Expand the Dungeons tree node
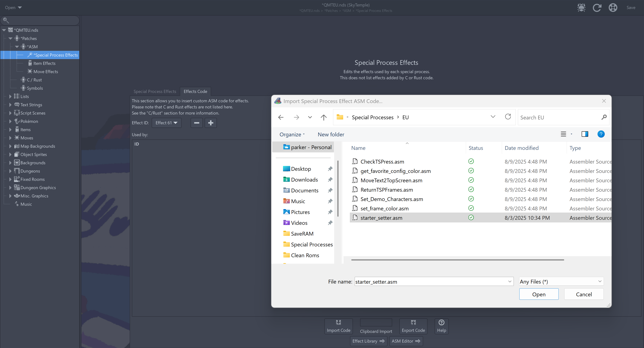Viewport: 644px width, 348px height. coord(10,171)
